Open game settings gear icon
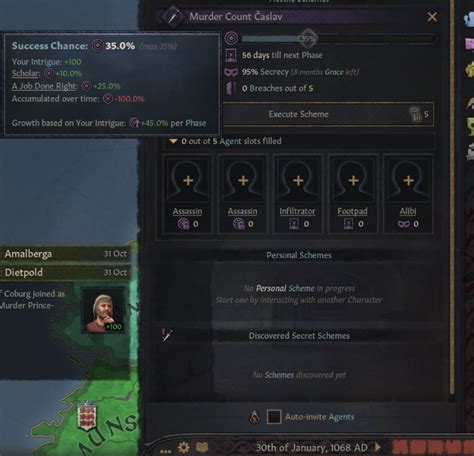The height and width of the screenshot is (456, 474). click(184, 447)
